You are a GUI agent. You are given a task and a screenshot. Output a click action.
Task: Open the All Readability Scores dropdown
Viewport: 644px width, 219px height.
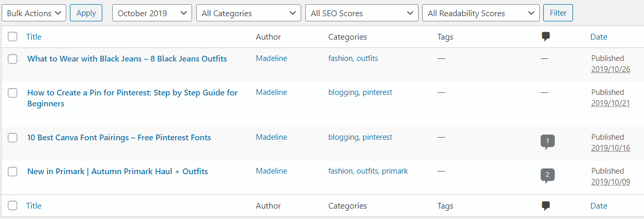[x=481, y=13]
